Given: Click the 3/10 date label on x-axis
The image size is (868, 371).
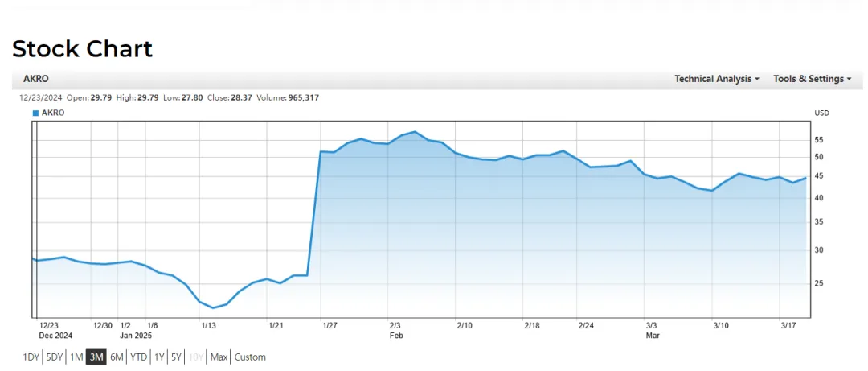Looking at the screenshot, I should (721, 325).
